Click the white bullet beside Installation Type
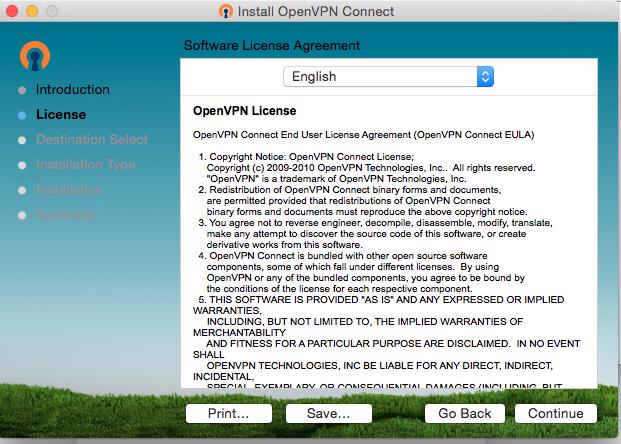 coord(22,165)
